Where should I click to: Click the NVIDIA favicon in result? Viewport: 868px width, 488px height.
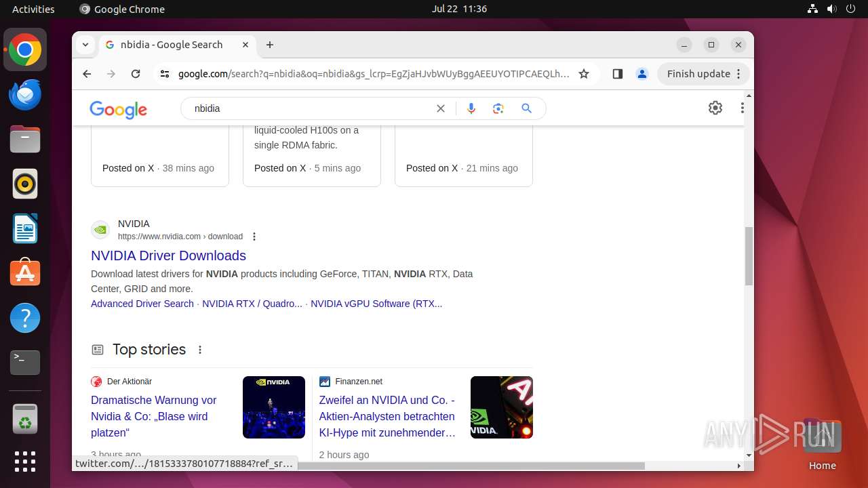pos(100,230)
